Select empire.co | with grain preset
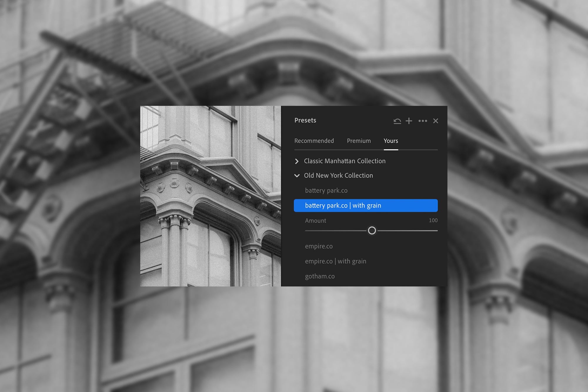588x392 pixels. pyautogui.click(x=335, y=261)
